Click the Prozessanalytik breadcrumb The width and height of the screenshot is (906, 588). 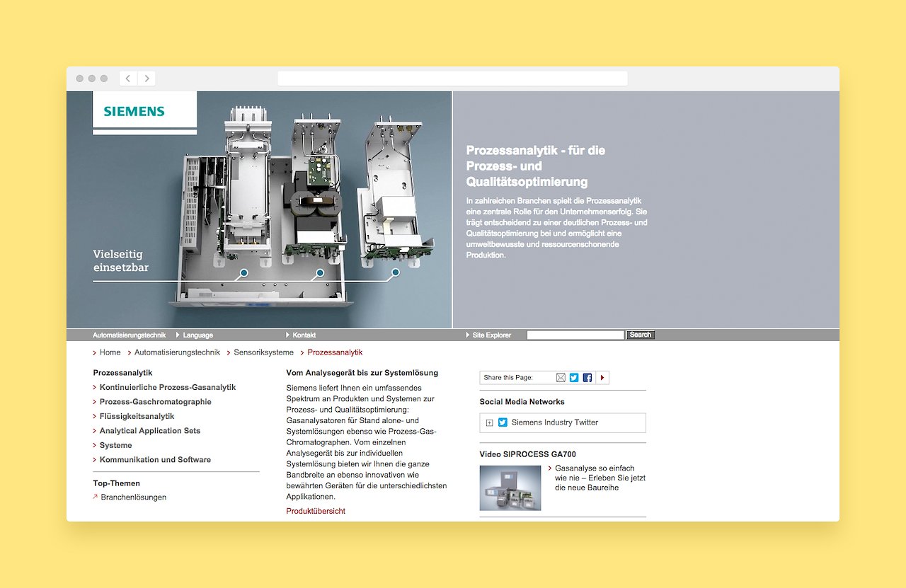[x=335, y=352]
